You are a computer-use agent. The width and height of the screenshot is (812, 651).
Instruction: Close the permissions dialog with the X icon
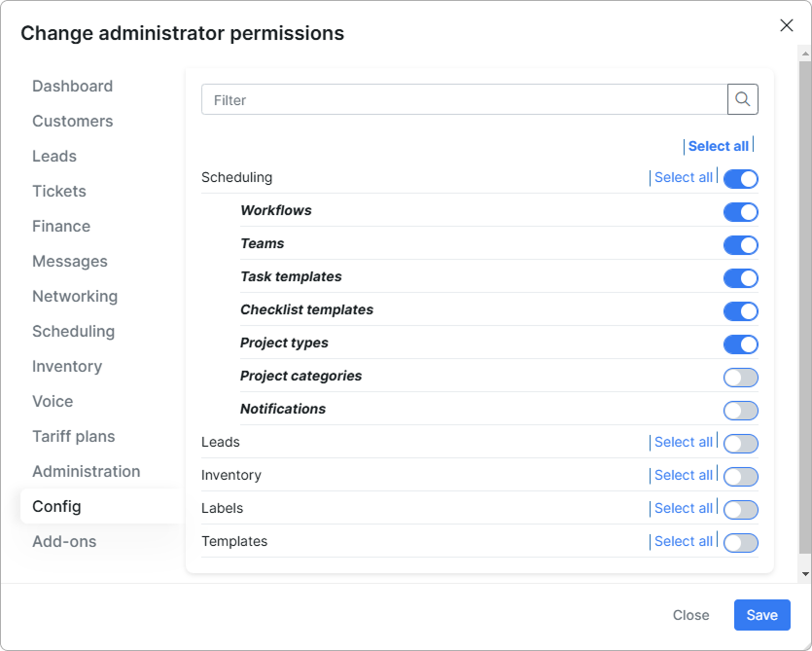click(x=786, y=25)
